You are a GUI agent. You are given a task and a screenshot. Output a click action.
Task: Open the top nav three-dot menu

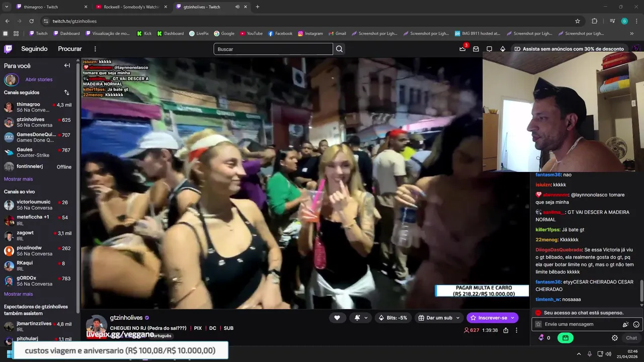(95, 49)
